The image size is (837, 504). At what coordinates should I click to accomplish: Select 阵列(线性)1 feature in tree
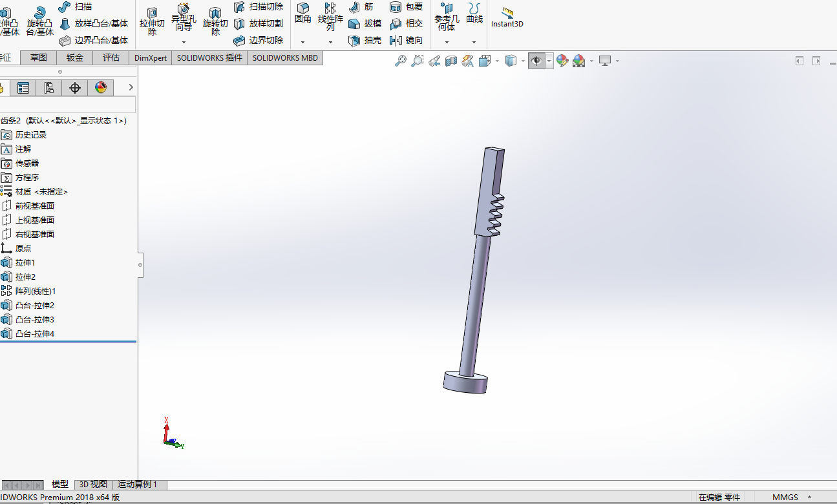pyautogui.click(x=36, y=291)
